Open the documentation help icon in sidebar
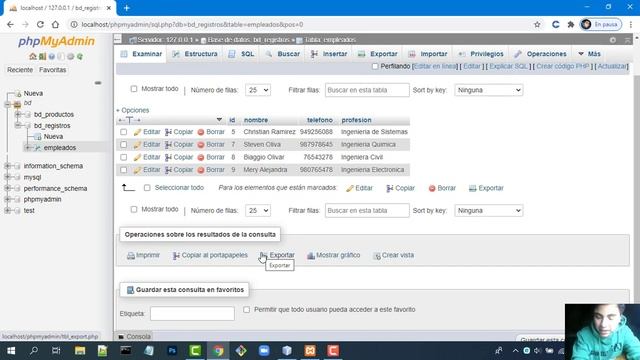The image size is (640, 360). (x=52, y=56)
